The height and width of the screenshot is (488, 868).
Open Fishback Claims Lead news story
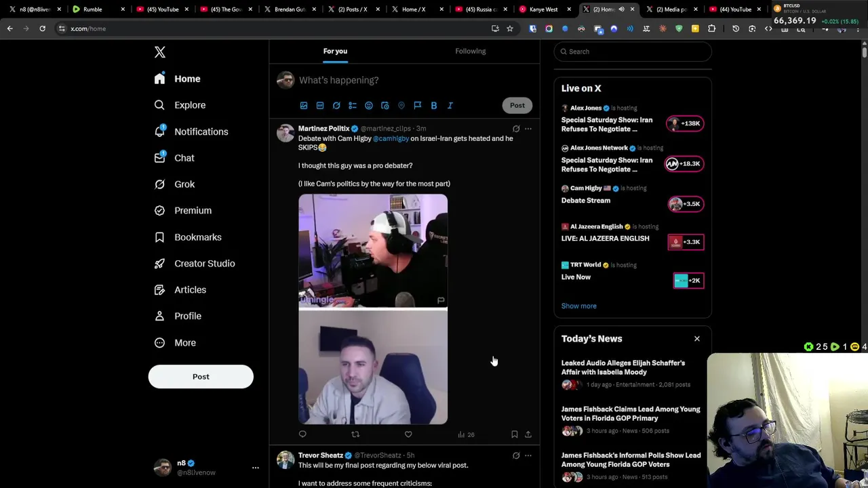pyautogui.click(x=631, y=413)
